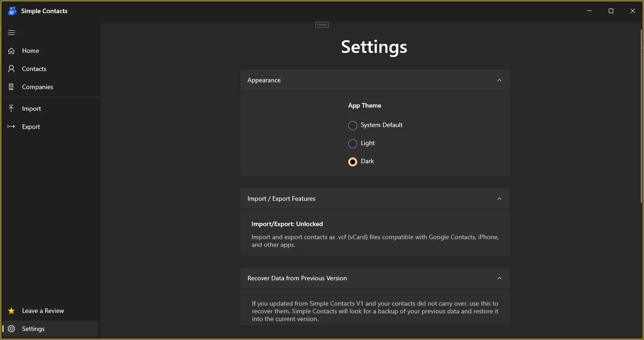Open the Settings navigation label
This screenshot has width=644, height=340.
tap(33, 329)
